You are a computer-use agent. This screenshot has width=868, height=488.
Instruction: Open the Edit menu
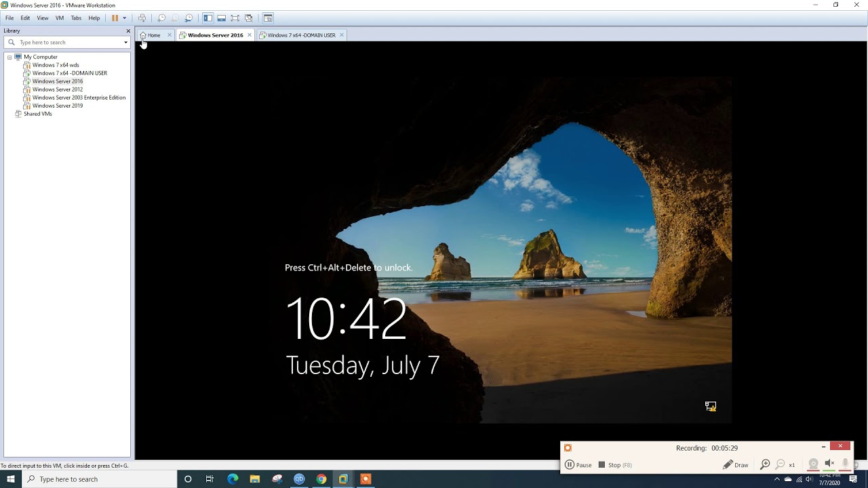tap(25, 18)
